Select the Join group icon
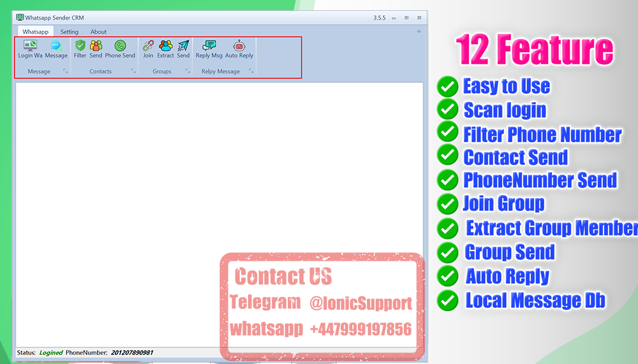 tap(148, 49)
